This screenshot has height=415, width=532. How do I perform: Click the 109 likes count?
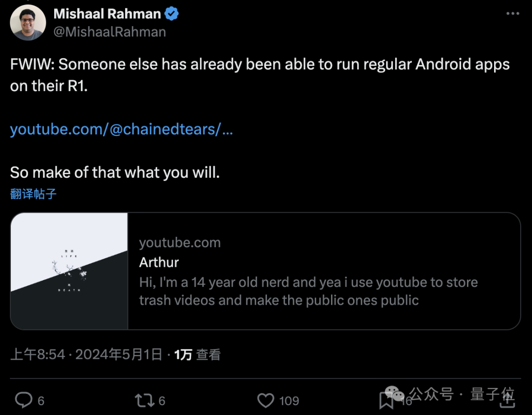[289, 401]
